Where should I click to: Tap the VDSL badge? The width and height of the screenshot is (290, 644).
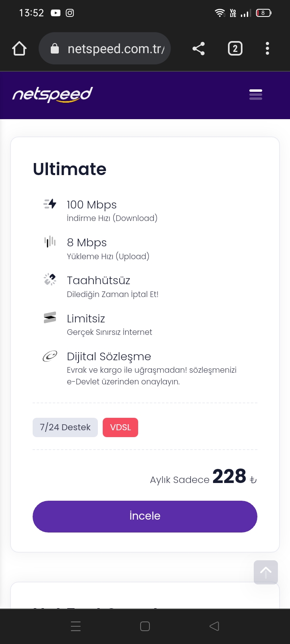coord(120,427)
